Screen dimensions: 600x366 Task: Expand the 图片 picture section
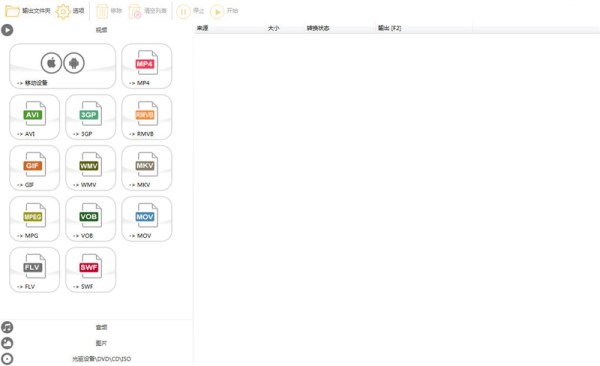click(x=96, y=343)
